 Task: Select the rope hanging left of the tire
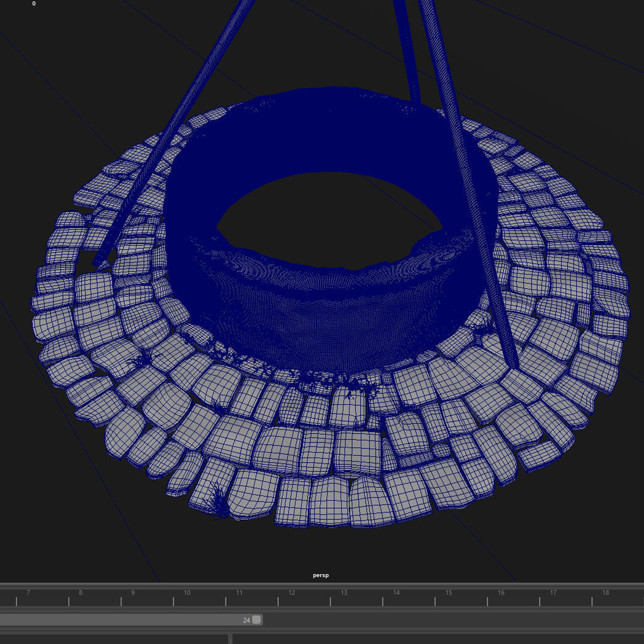point(173,132)
